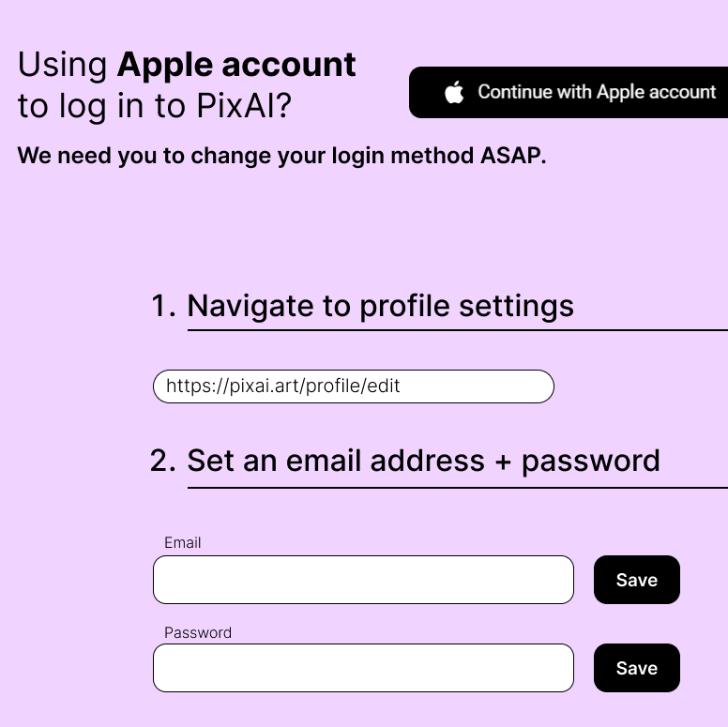Save the Email address entry
The image size is (728, 727).
(637, 580)
